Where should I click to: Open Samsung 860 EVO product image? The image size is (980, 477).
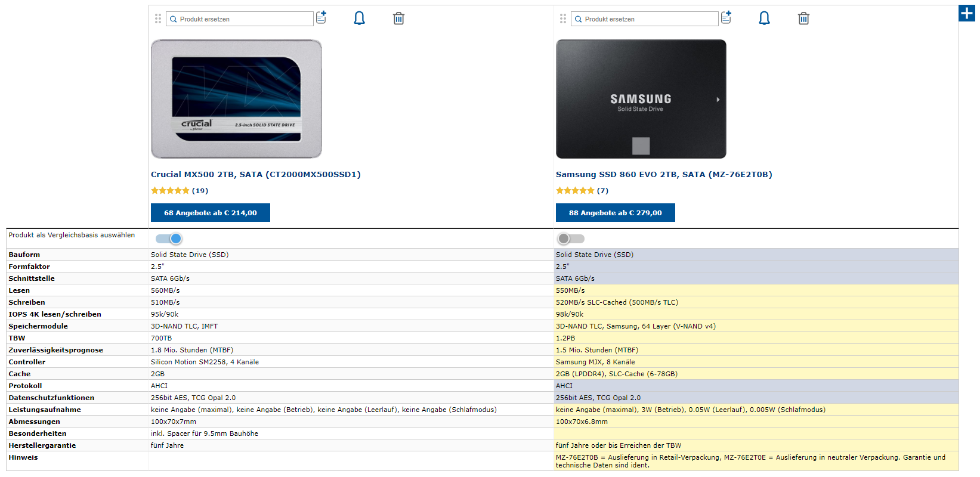tap(641, 99)
